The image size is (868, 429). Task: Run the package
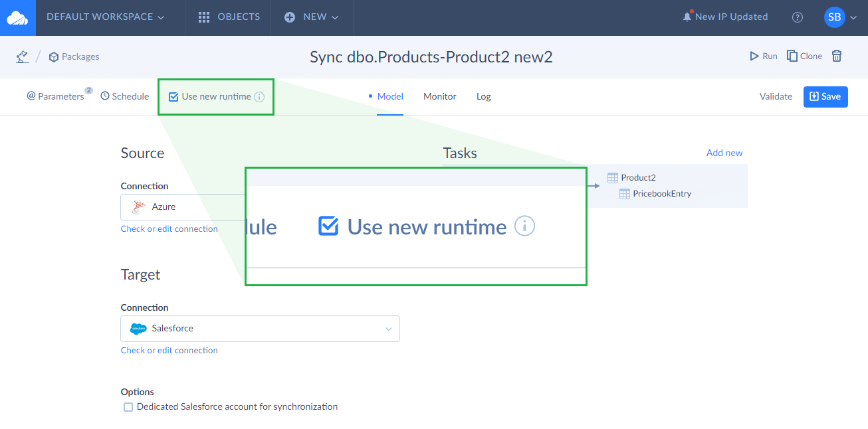[764, 56]
